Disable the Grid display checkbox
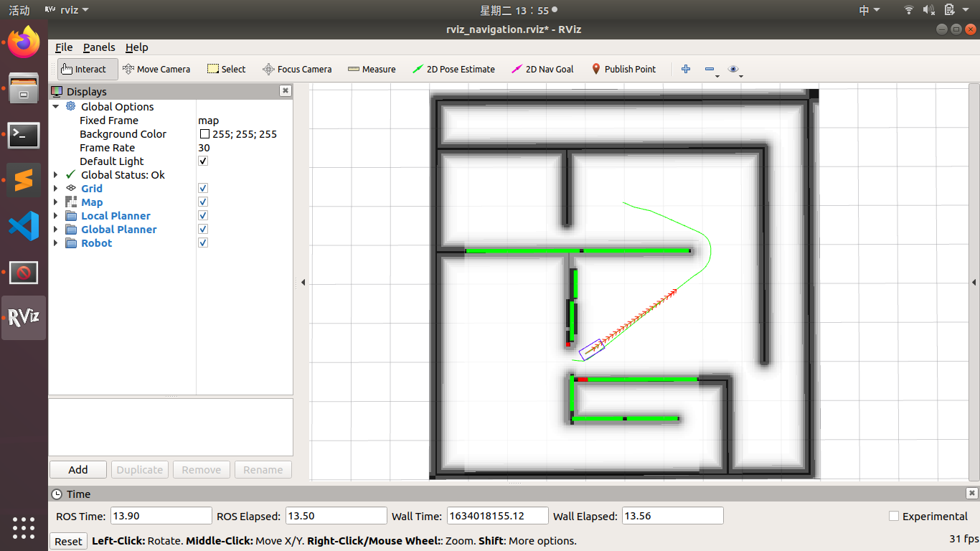The image size is (980, 551). [x=202, y=188]
